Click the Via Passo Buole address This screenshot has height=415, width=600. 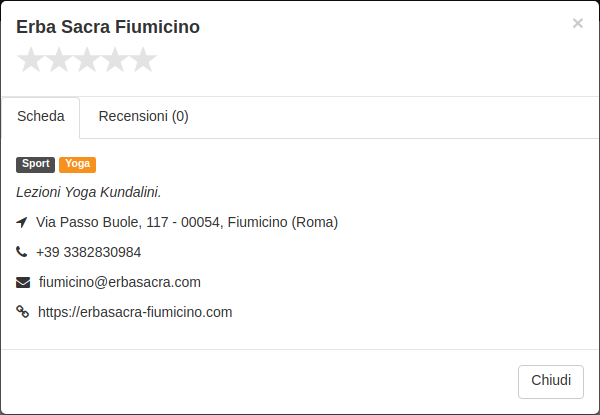click(x=187, y=222)
